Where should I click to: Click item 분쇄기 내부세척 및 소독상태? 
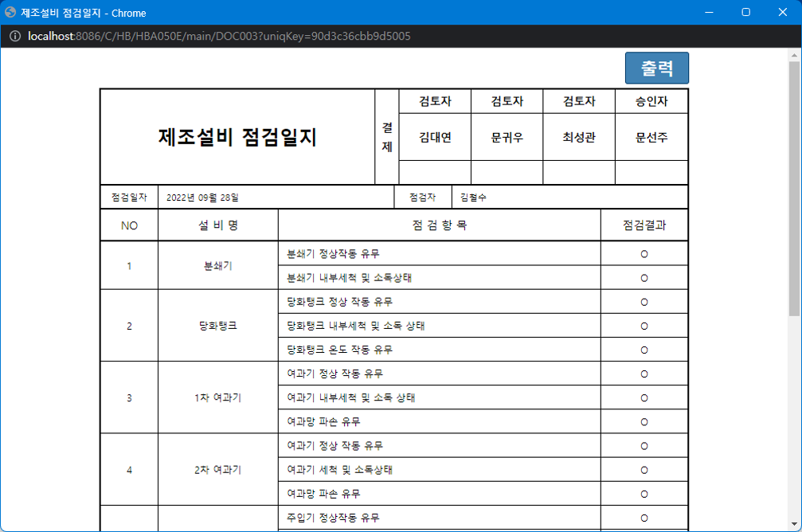pos(349,278)
